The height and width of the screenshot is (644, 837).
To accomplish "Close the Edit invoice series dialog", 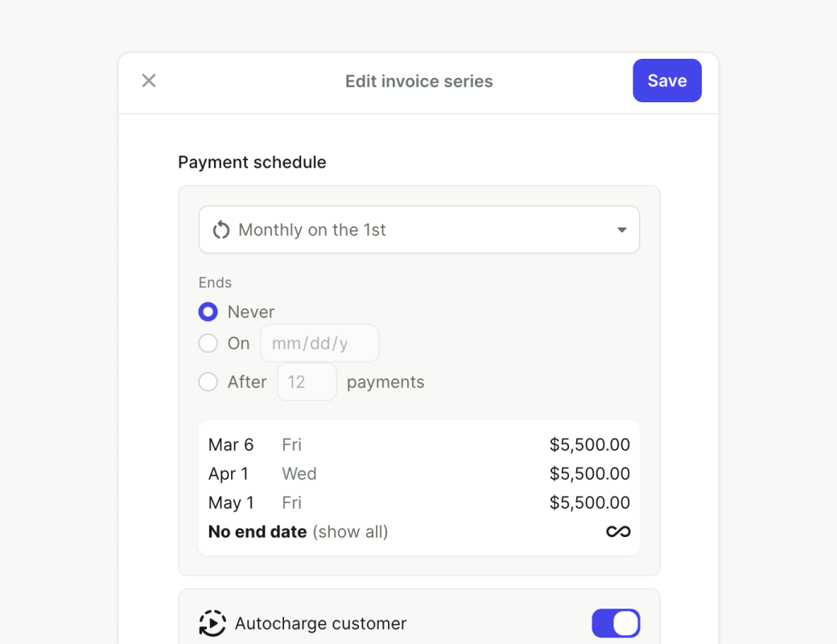I will pos(149,80).
